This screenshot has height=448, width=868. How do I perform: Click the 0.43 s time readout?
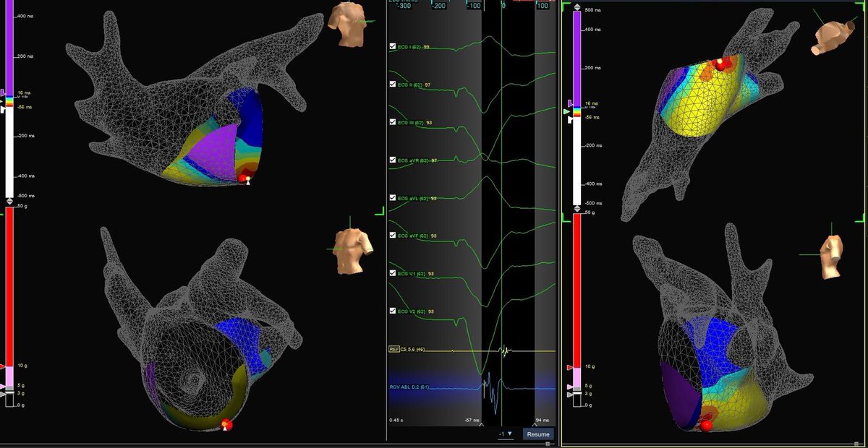pos(395,421)
